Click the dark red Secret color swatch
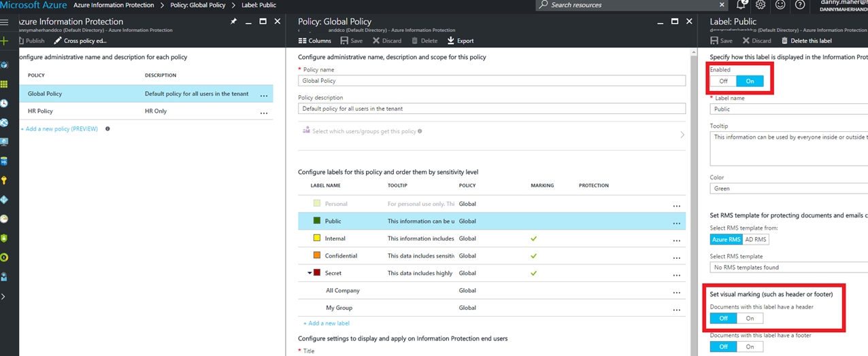Viewport: 868px width, 356px height. pos(317,273)
